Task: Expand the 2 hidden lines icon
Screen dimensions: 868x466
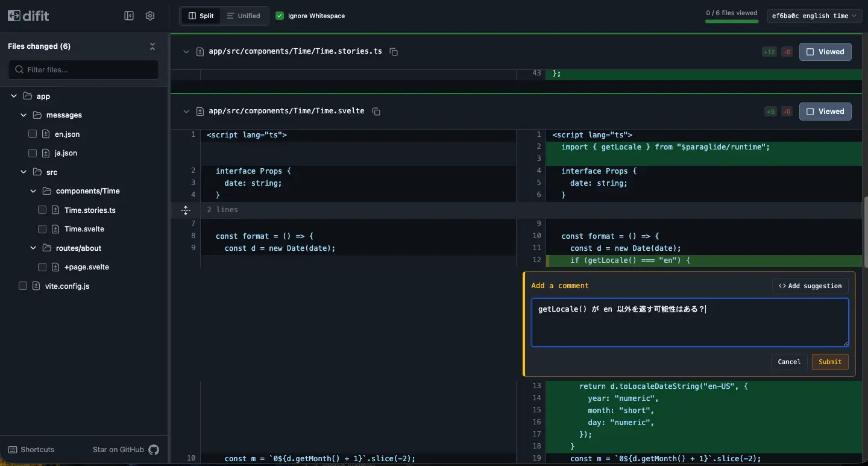Action: coord(186,210)
